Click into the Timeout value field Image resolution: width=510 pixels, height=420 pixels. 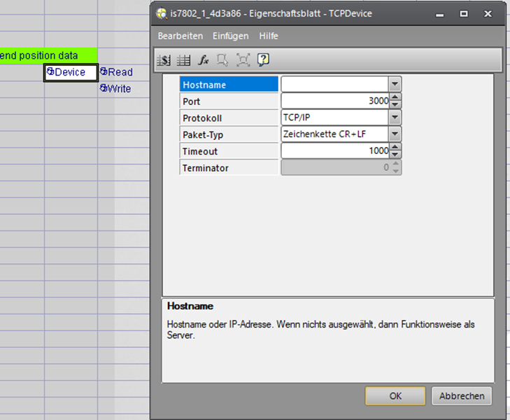(x=334, y=151)
